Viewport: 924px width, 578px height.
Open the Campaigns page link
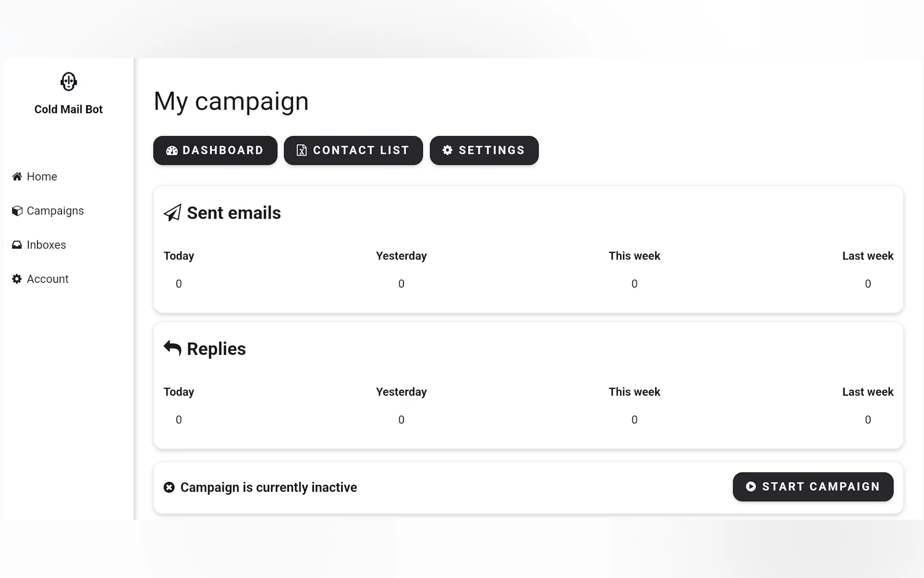point(55,211)
